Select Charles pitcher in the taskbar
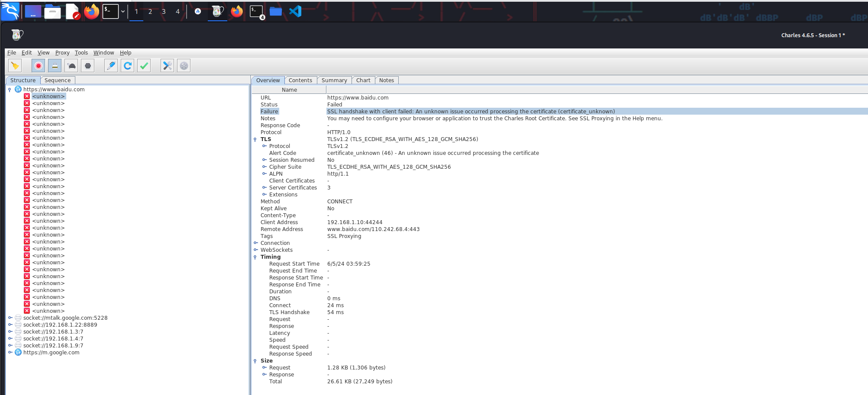This screenshot has width=868, height=395. point(217,11)
